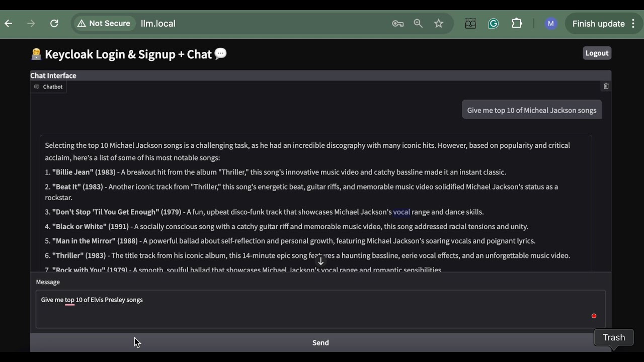This screenshot has height=362, width=644.
Task: Click the "Don't Stop 'Til You Get Enough" entry
Action: pyautogui.click(x=264, y=212)
